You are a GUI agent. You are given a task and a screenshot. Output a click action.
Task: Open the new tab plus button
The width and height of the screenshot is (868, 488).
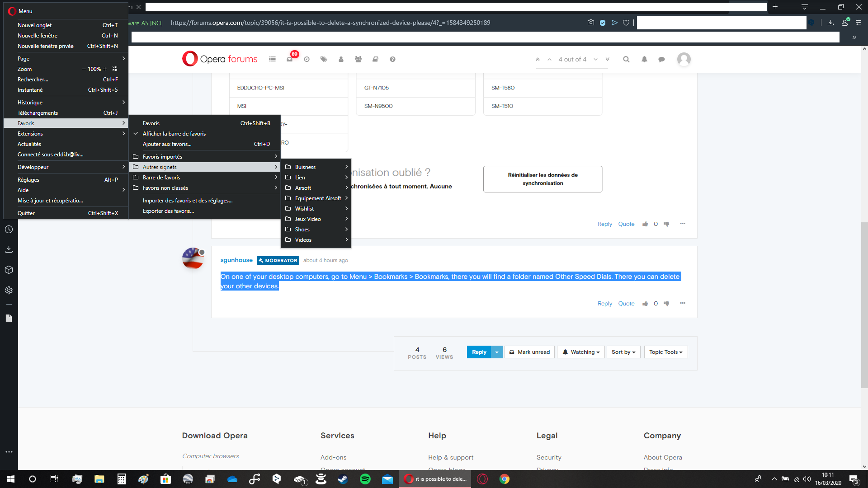pyautogui.click(x=775, y=7)
